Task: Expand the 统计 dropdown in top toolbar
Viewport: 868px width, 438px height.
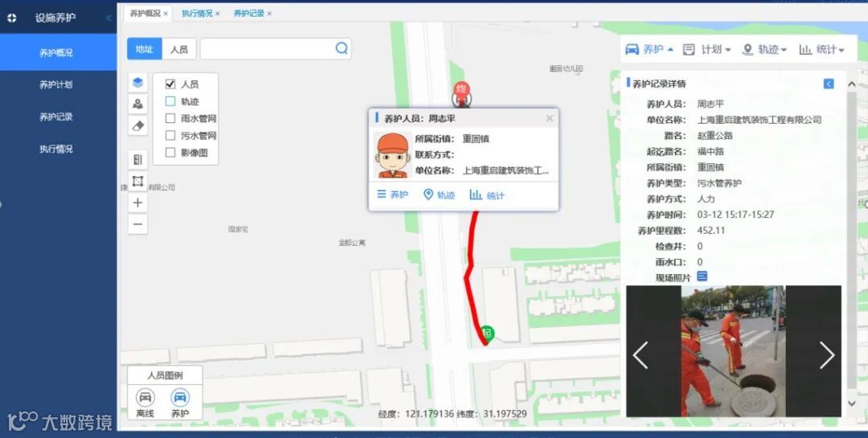Action: tap(822, 49)
